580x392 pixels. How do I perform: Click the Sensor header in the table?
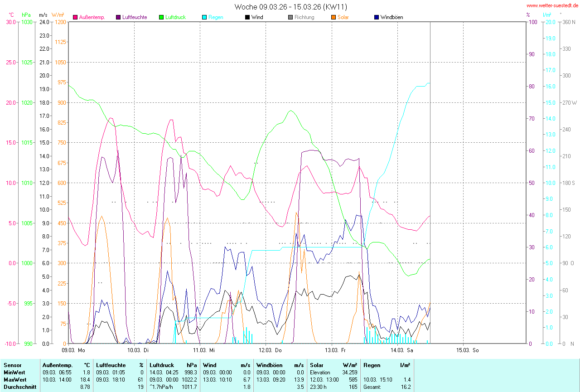12,365
